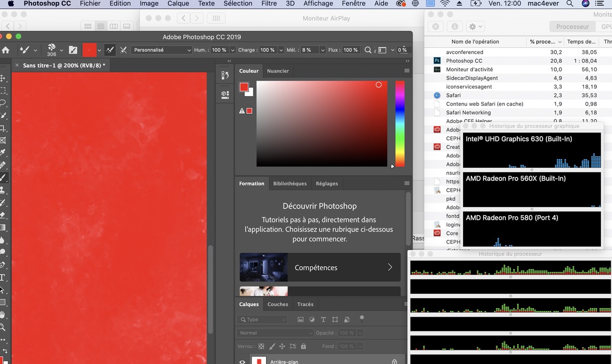Close the Sans titre-1 document tab
612x364 pixels.
click(16, 65)
